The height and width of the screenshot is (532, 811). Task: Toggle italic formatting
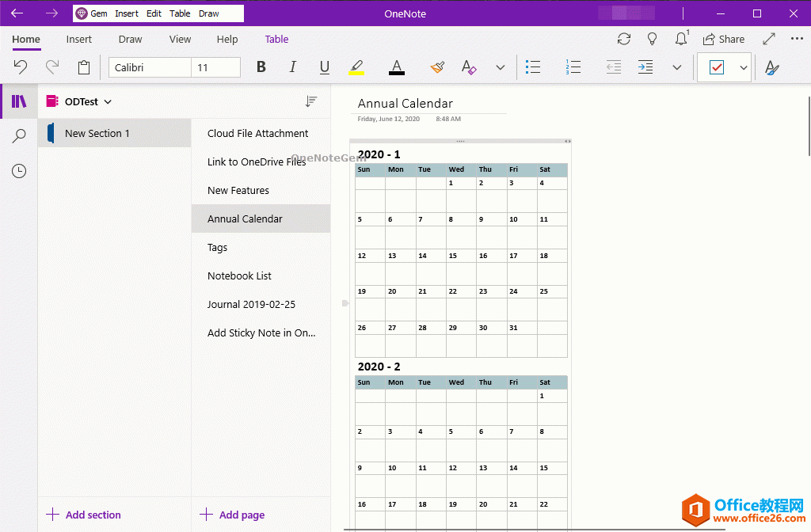pyautogui.click(x=292, y=67)
